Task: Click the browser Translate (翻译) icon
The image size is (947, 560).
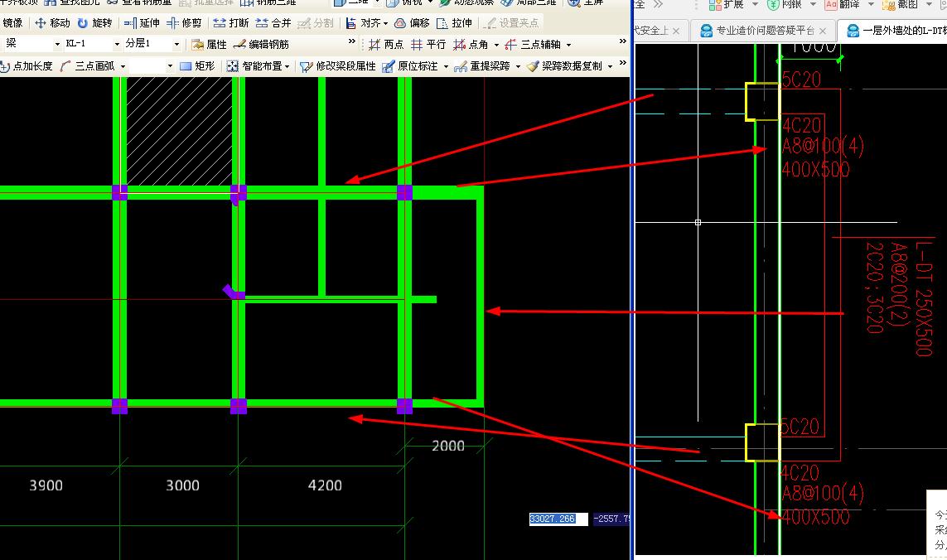Action: (831, 5)
